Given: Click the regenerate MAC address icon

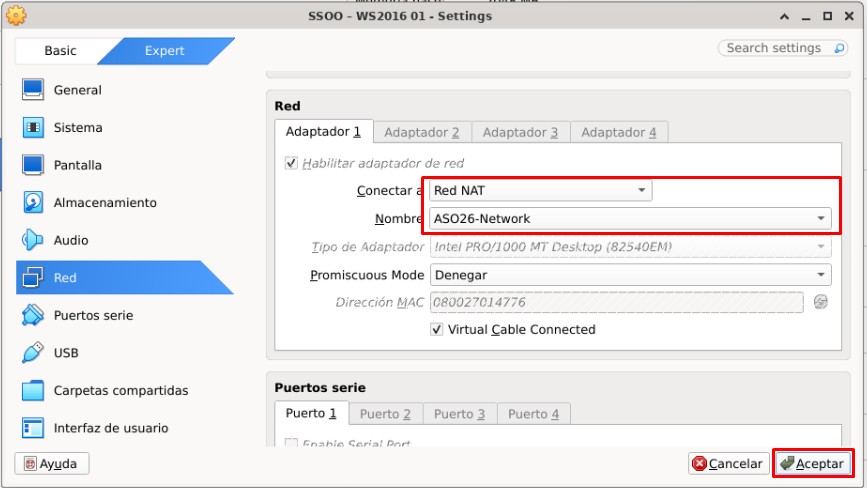Looking at the screenshot, I should pyautogui.click(x=821, y=302).
